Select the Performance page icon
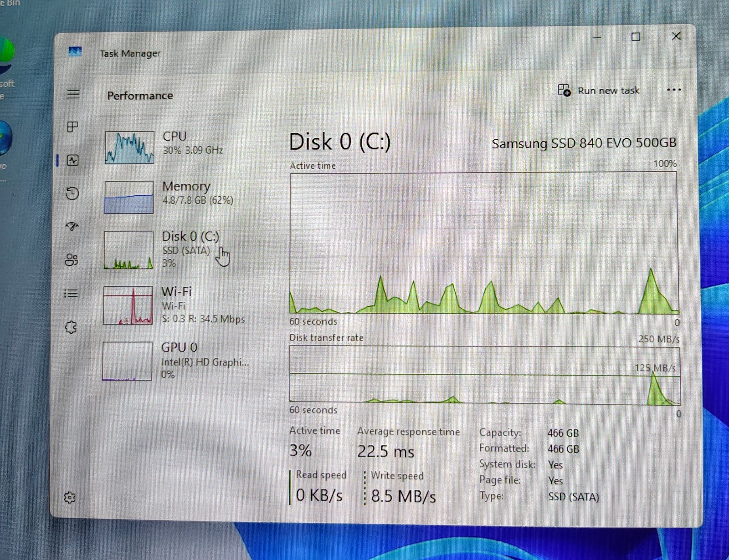Image resolution: width=729 pixels, height=560 pixels. [x=73, y=160]
